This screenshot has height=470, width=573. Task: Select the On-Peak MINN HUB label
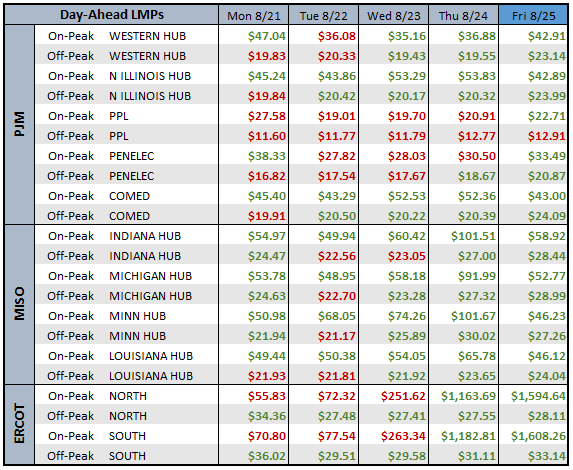107,316
